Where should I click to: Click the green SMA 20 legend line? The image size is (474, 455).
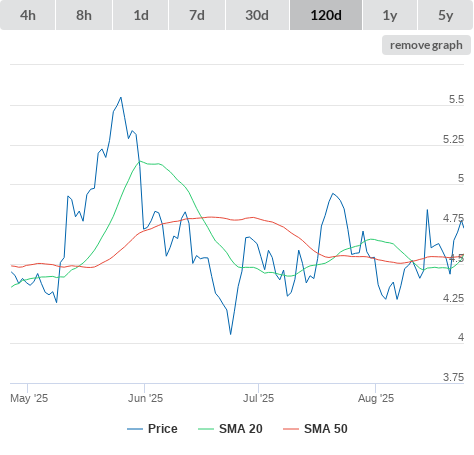(206, 429)
